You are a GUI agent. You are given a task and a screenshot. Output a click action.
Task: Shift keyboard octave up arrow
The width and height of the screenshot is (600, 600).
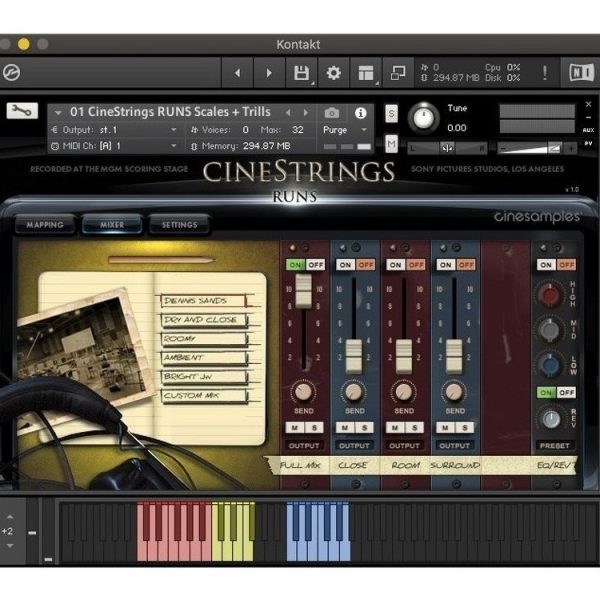[10, 517]
